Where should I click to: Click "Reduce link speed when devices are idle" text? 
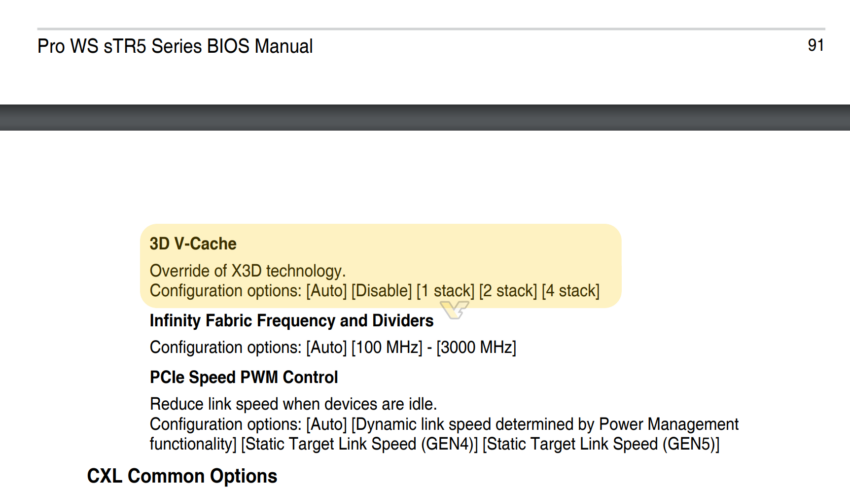coord(293,404)
